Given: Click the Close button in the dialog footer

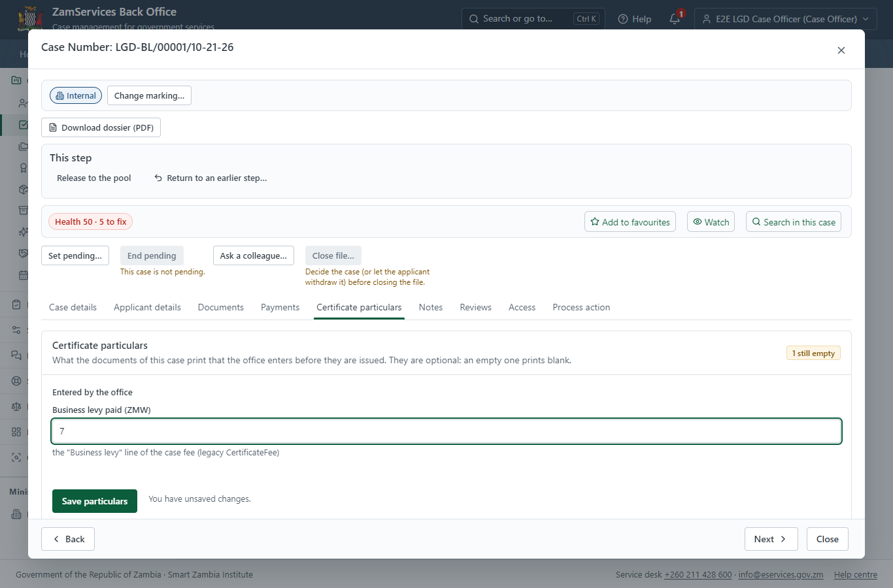Looking at the screenshot, I should click(828, 539).
